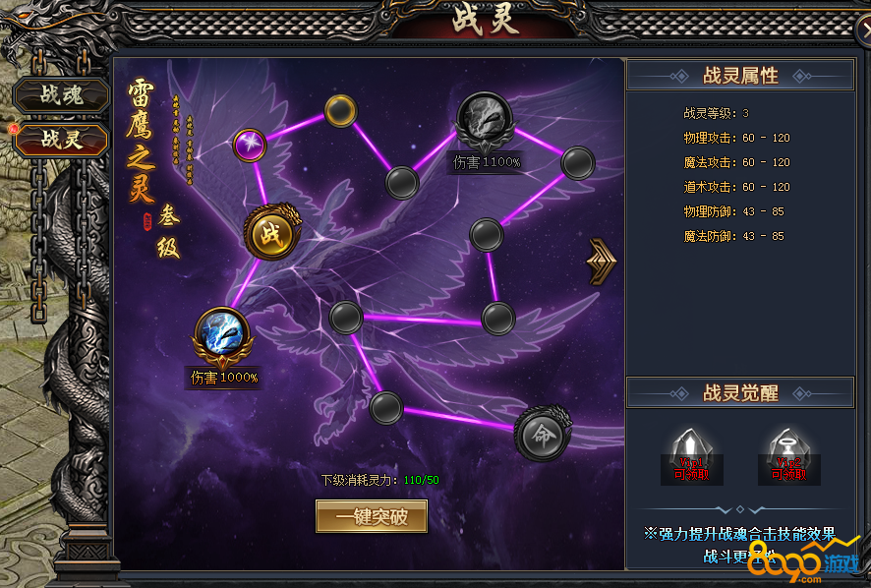Click the purple star node
Screen dimensions: 871x588
(250, 145)
